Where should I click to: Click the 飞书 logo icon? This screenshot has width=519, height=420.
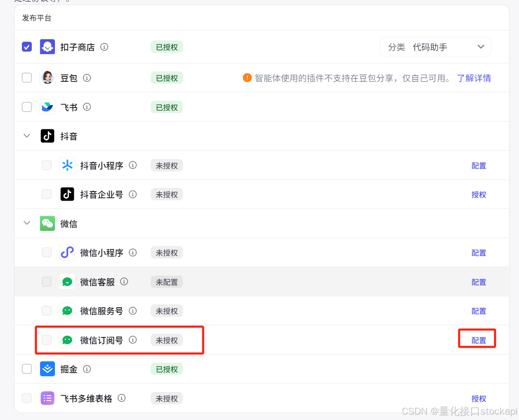(x=47, y=107)
